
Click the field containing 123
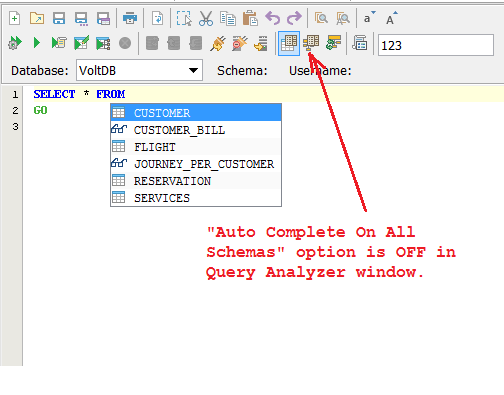pyautogui.click(x=436, y=45)
